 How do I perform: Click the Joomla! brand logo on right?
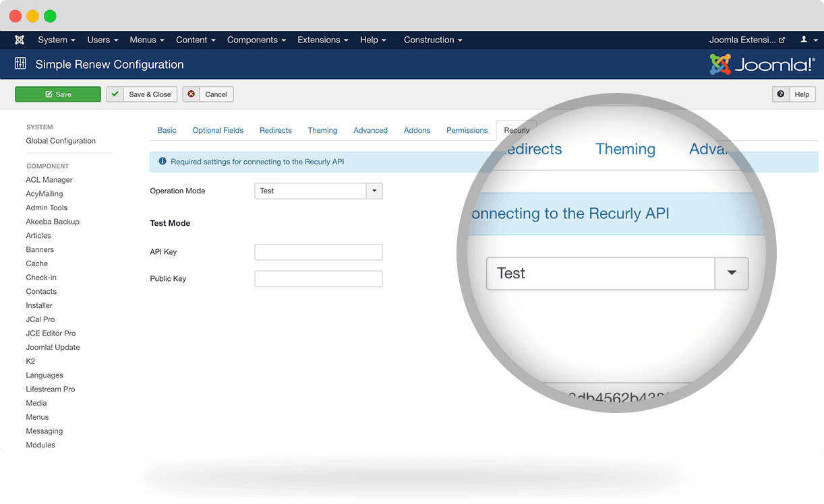(762, 65)
